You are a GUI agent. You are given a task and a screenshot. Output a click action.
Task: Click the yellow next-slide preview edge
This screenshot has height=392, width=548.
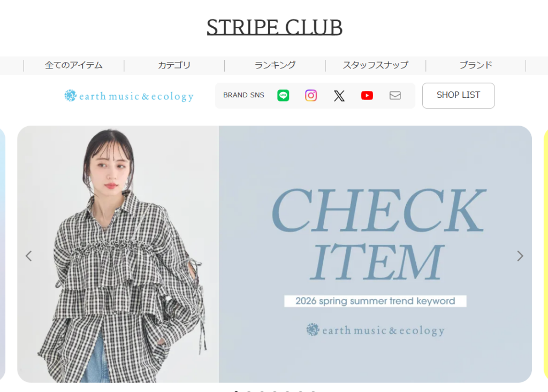(x=545, y=254)
